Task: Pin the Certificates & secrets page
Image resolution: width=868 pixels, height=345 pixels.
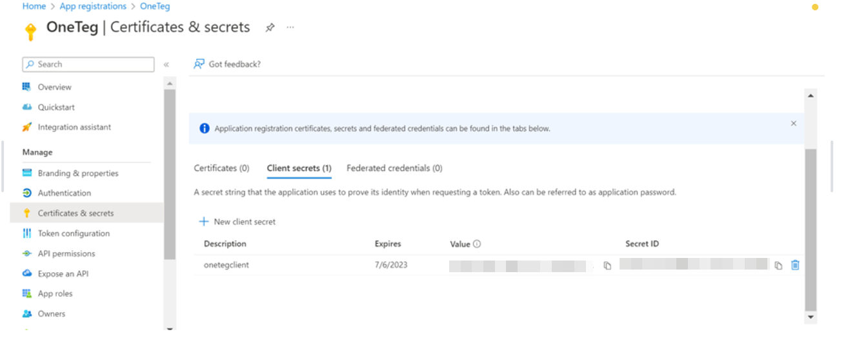Action: (x=270, y=28)
